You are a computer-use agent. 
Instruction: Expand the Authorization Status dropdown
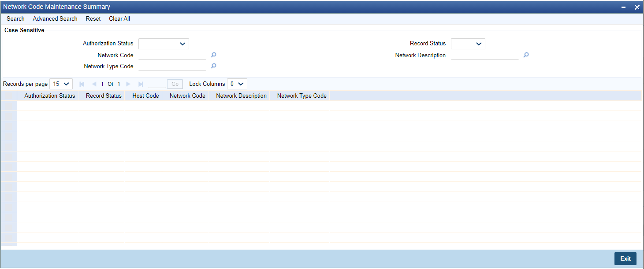click(x=164, y=44)
